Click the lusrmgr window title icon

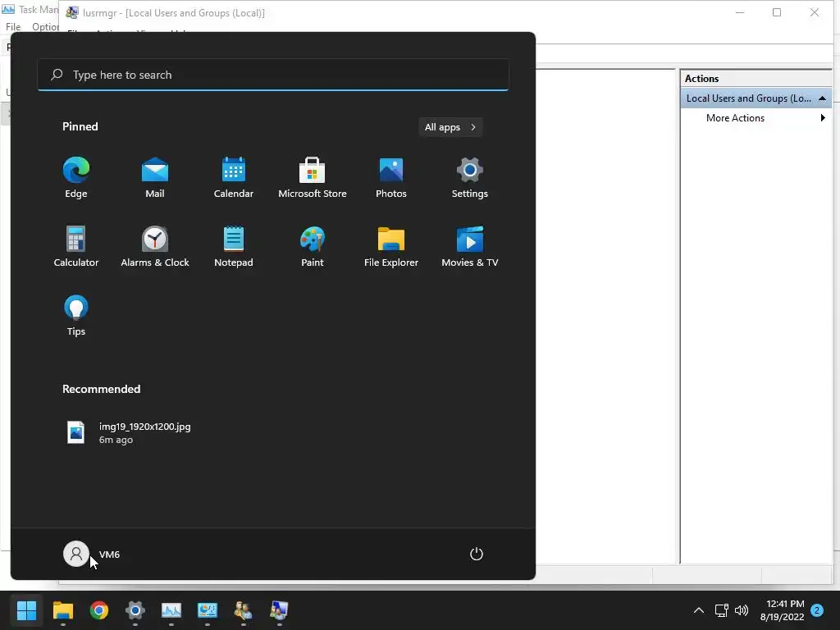[x=72, y=13]
